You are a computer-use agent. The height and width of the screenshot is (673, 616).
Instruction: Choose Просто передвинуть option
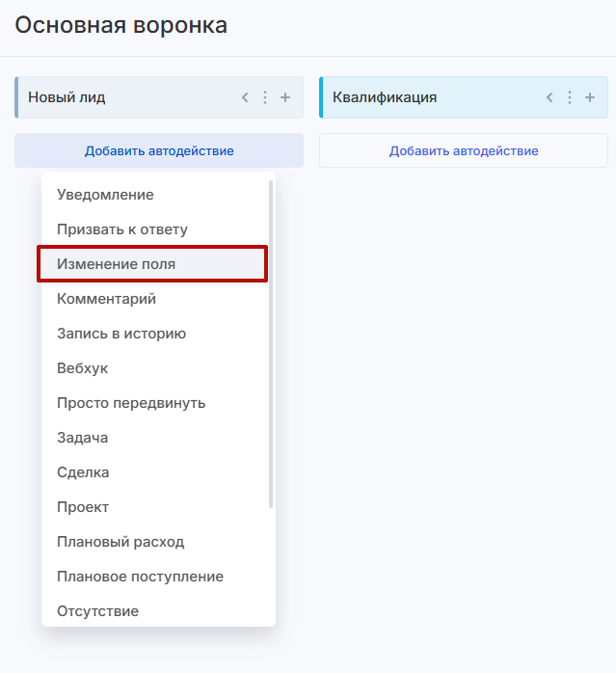coord(131,403)
